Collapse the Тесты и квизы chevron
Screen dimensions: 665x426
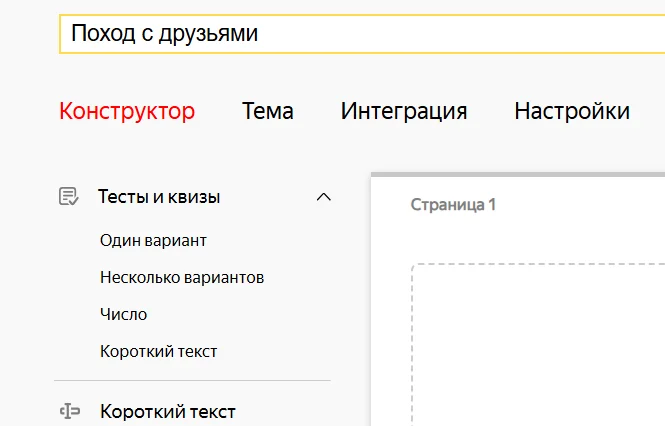tap(323, 197)
